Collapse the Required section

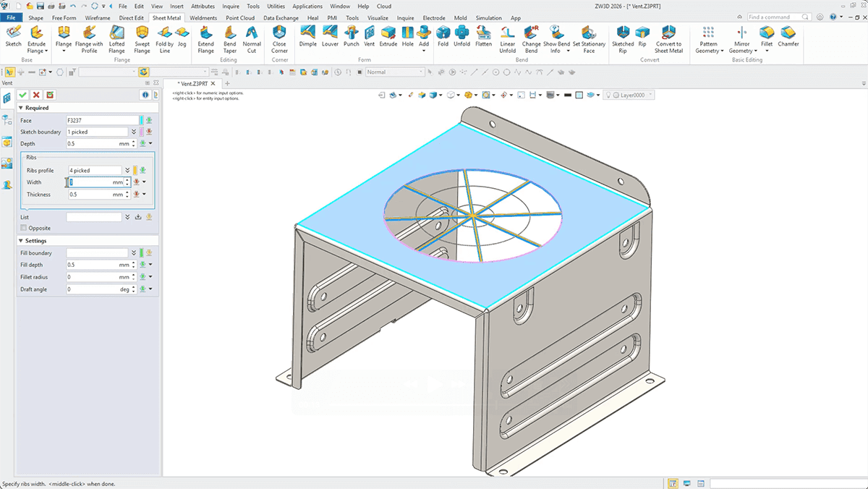pos(21,108)
